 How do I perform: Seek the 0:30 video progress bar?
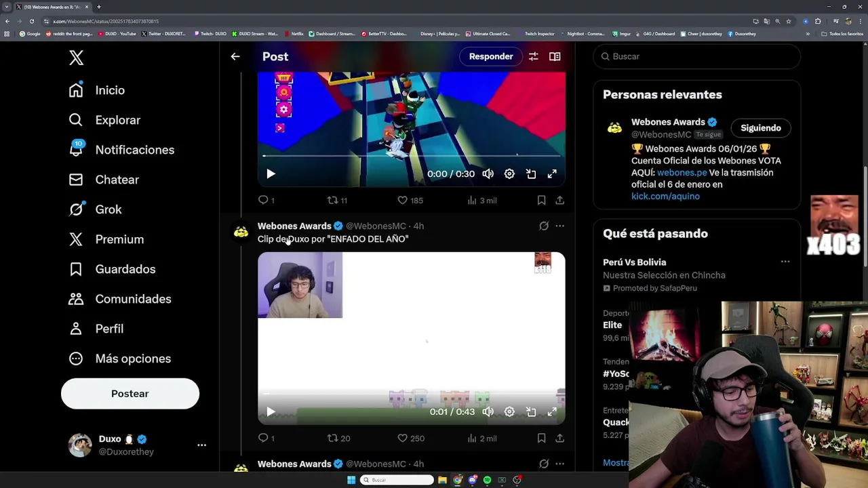click(x=411, y=156)
